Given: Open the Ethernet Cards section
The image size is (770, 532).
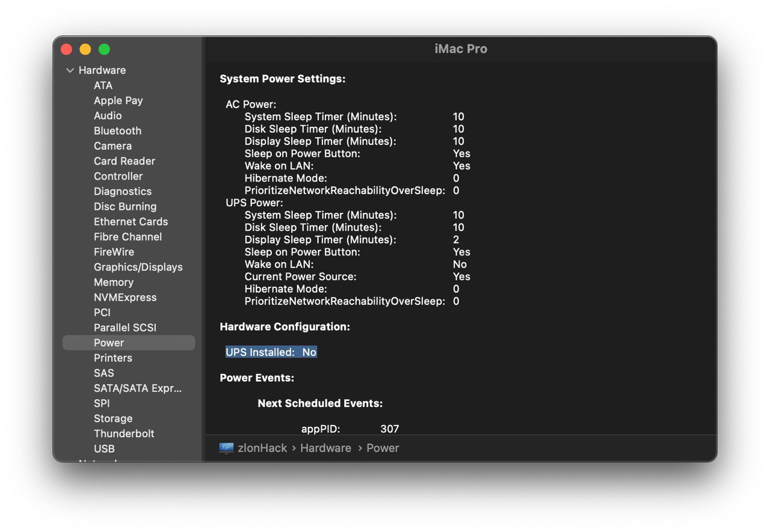Looking at the screenshot, I should 131,221.
